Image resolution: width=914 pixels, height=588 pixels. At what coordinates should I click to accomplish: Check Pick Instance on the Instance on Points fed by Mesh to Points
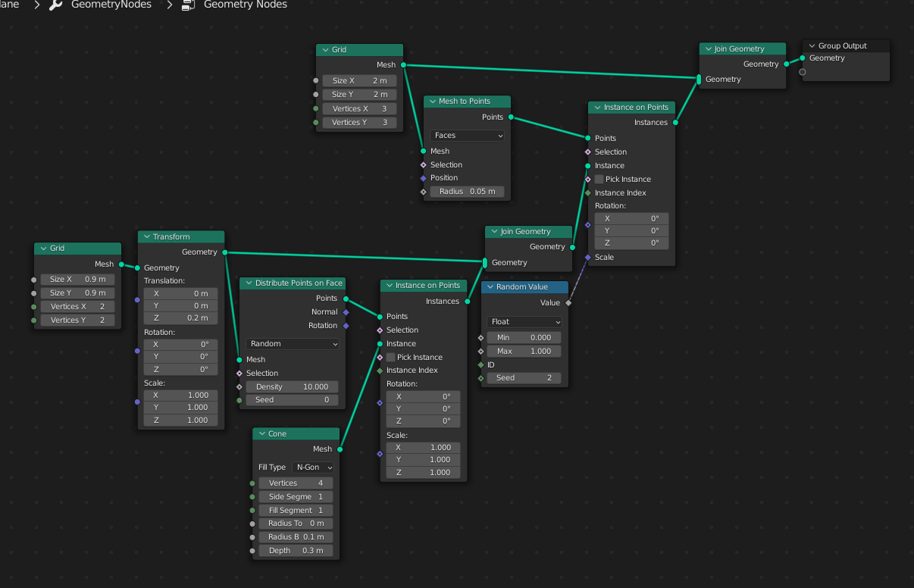click(x=599, y=180)
